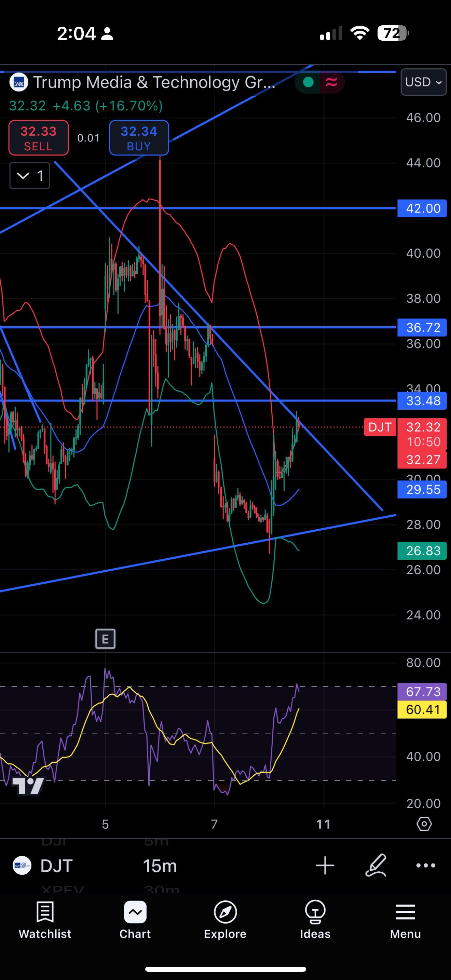Screen dimensions: 451x980
Task: Tap the DJT logo in bottom toolbar
Action: (x=22, y=866)
